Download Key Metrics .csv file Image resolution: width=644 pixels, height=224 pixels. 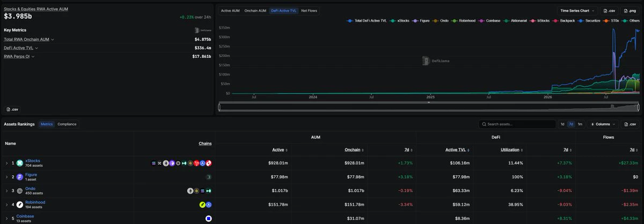pyautogui.click(x=12, y=109)
